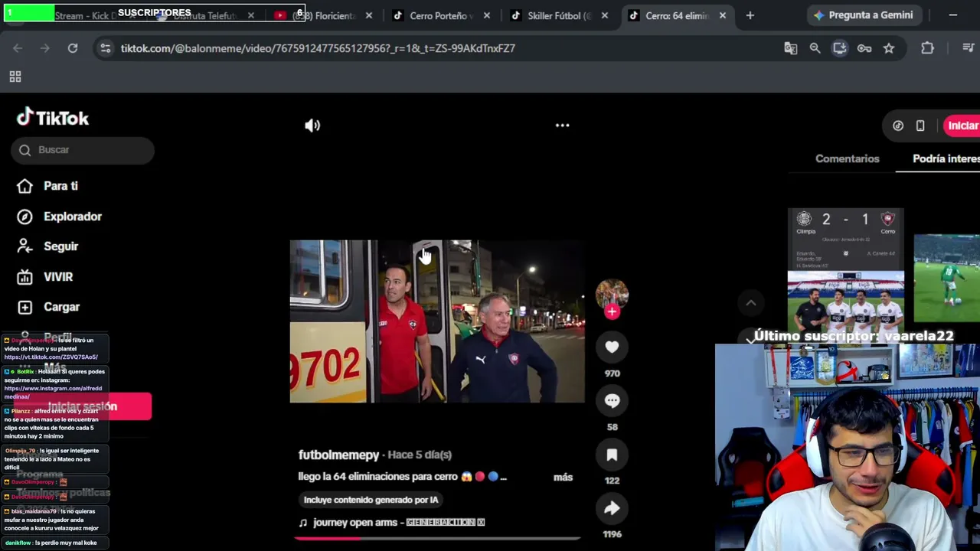Image resolution: width=980 pixels, height=551 pixels.
Task: Share the video using the arrow icon
Action: tap(612, 509)
